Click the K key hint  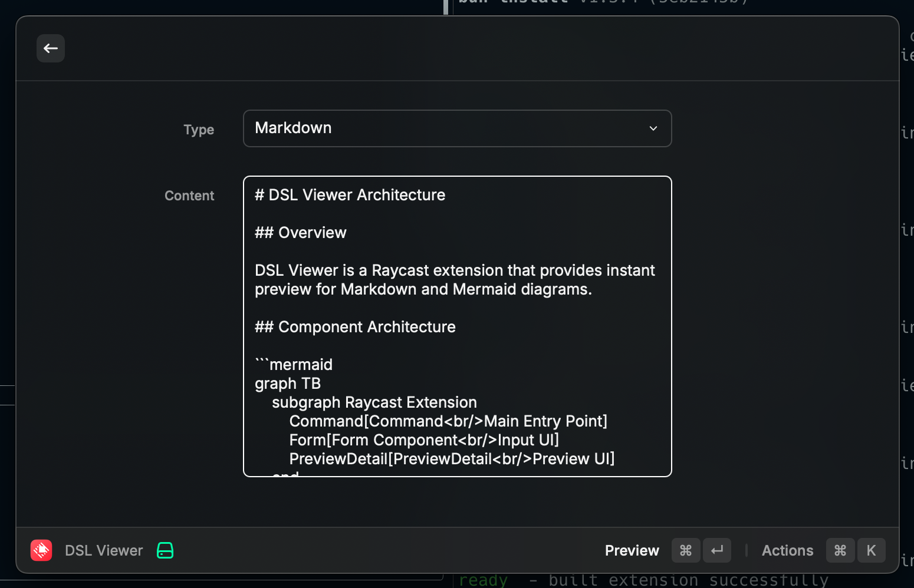(871, 550)
